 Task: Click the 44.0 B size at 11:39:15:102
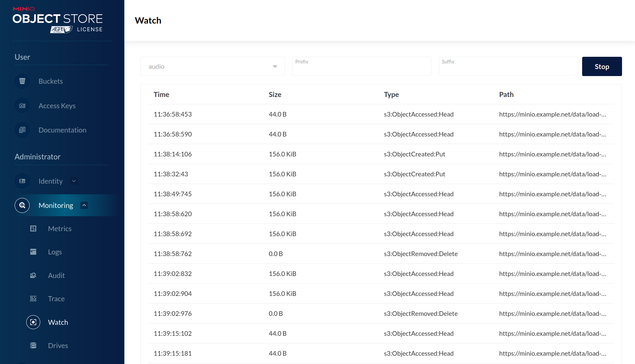[x=277, y=333]
